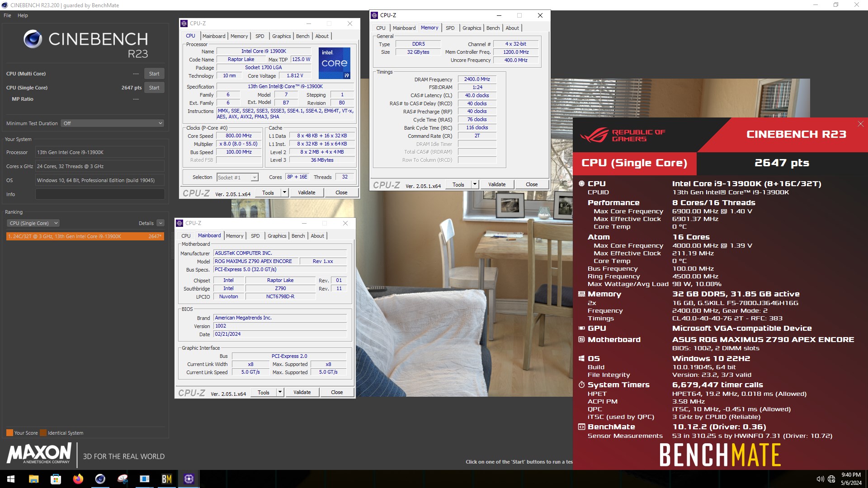Click the Your Score orange legend swatch
Viewport: 868px width, 488px height.
tap(9, 433)
